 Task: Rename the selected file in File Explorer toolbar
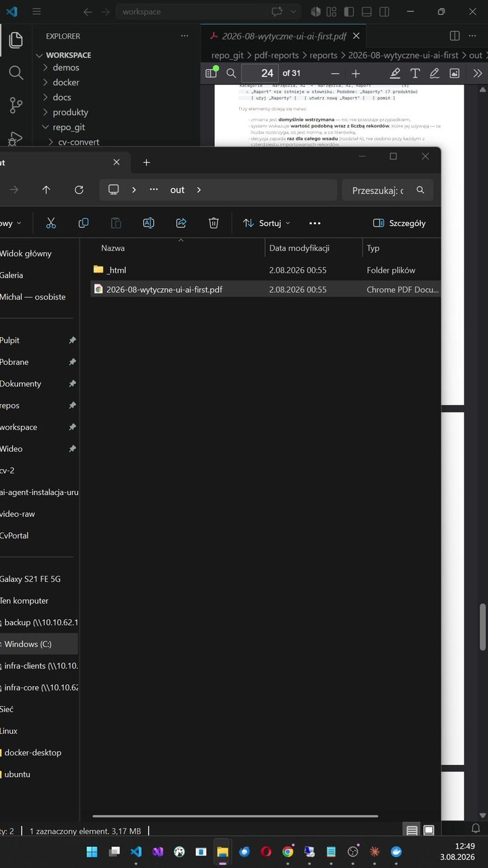click(x=148, y=223)
